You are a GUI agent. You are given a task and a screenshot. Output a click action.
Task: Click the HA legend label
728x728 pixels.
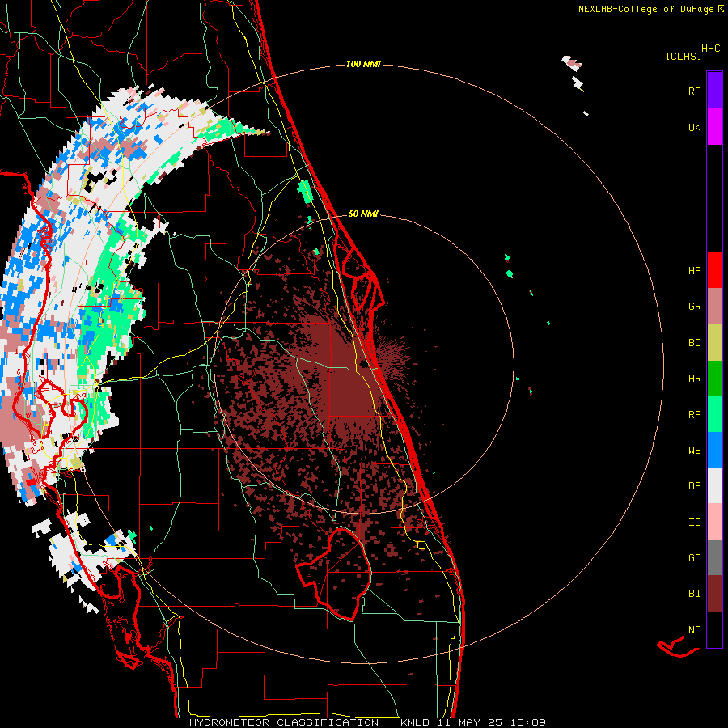coord(694,271)
